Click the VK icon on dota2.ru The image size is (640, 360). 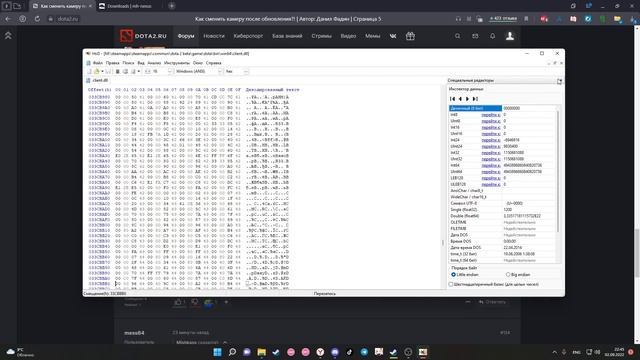point(393,36)
